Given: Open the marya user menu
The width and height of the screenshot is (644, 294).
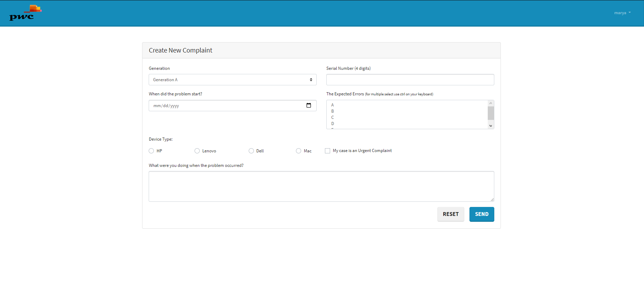Looking at the screenshot, I should click(x=622, y=13).
